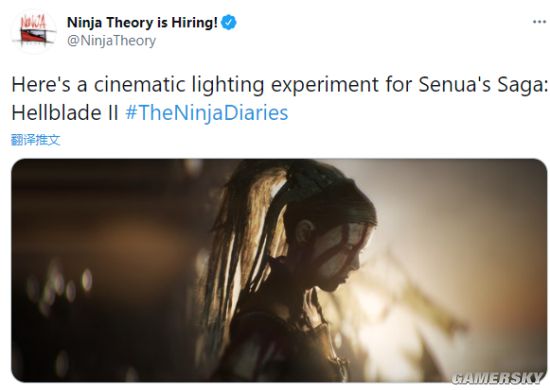Click the GAMERSKY watermark on the image

pyautogui.click(x=498, y=378)
